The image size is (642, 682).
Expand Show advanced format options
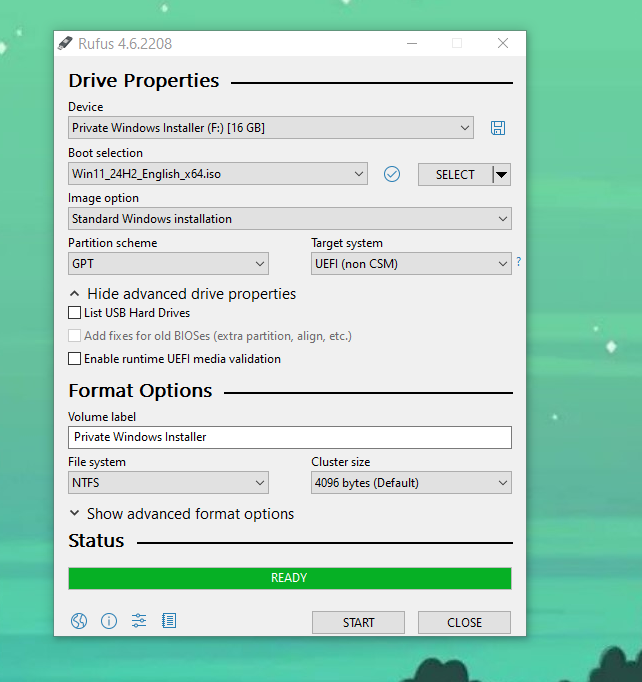pyautogui.click(x=182, y=514)
